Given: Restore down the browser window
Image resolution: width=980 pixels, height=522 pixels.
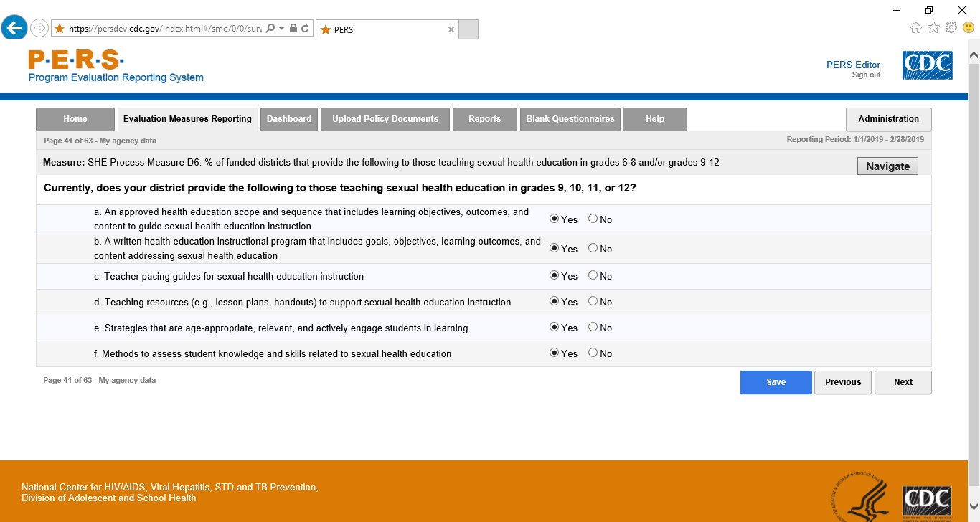Looking at the screenshot, I should [929, 9].
